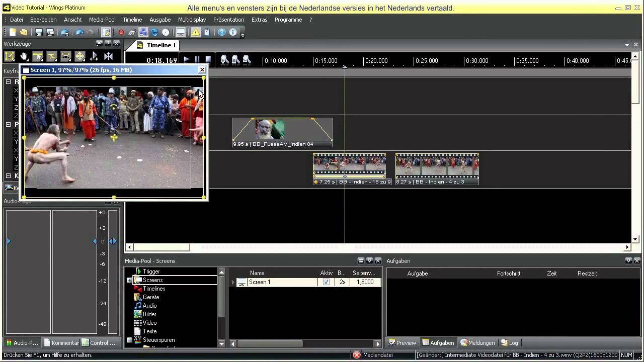The height and width of the screenshot is (362, 644).
Task: Click the red Record button in toolbar
Action: [x=121, y=32]
